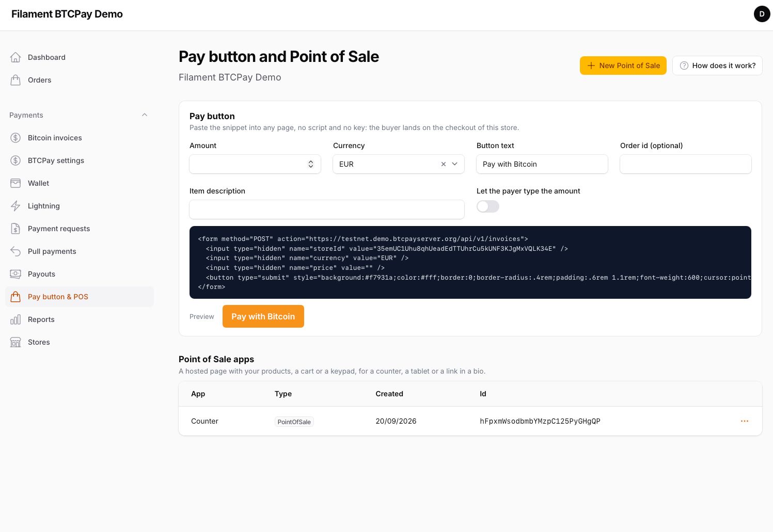Collapse the Payments sidebar group
The width and height of the screenshot is (773, 532).
point(145,115)
